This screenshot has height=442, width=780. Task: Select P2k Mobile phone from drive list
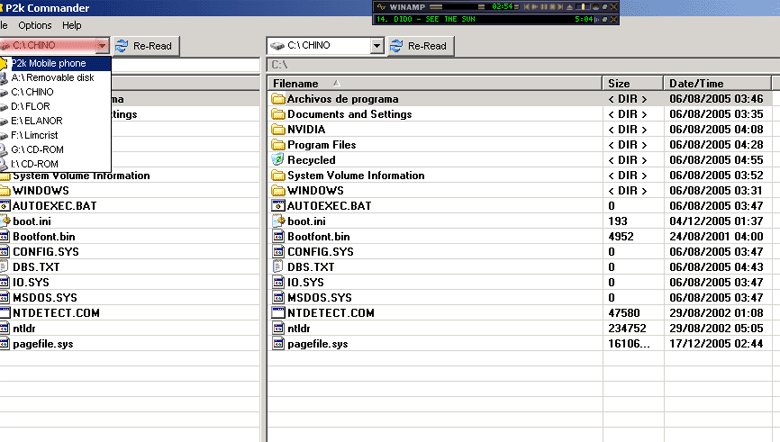pos(55,63)
